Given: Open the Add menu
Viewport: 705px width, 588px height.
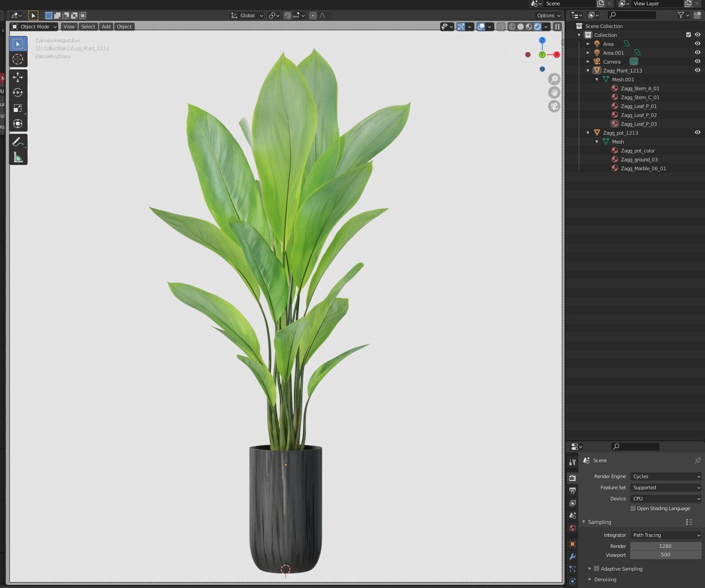Looking at the screenshot, I should [x=106, y=27].
